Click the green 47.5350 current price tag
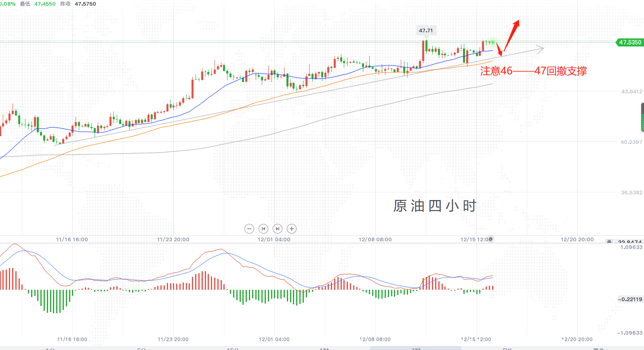 pyautogui.click(x=629, y=42)
